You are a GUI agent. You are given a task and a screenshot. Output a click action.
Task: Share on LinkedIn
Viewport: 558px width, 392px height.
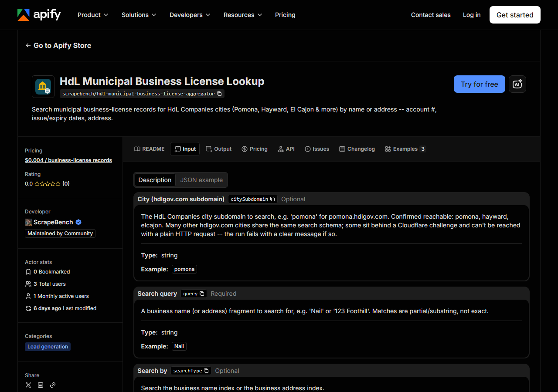41,385
